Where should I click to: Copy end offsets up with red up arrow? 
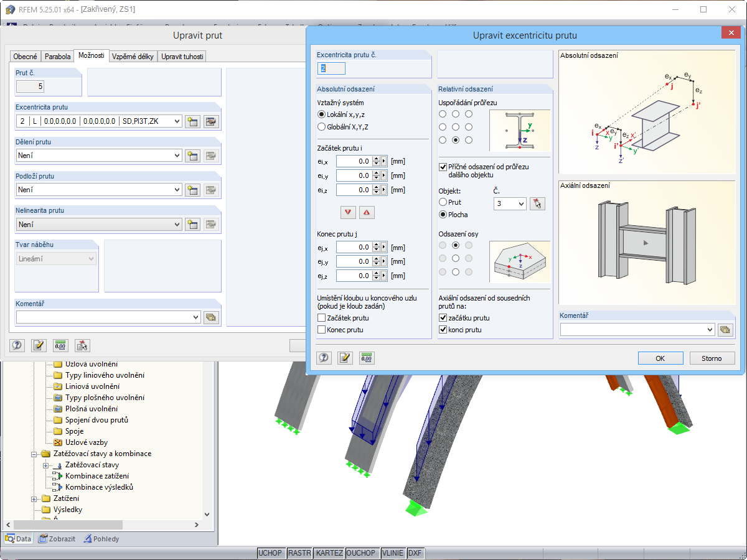(366, 212)
